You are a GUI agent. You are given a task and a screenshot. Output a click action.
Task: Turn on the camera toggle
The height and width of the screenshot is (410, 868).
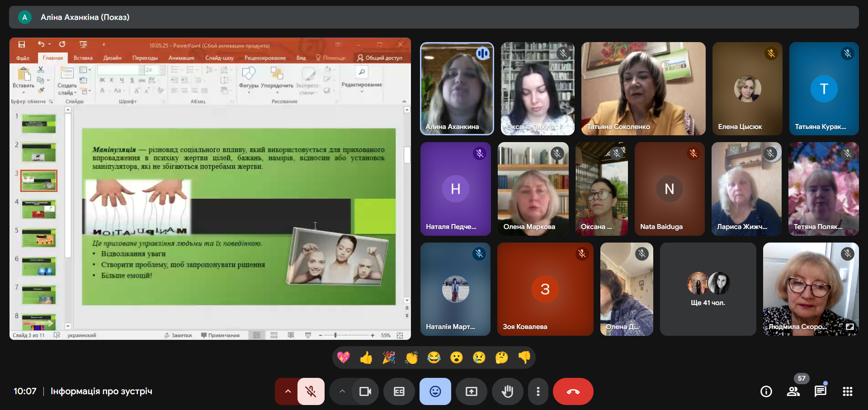click(365, 391)
